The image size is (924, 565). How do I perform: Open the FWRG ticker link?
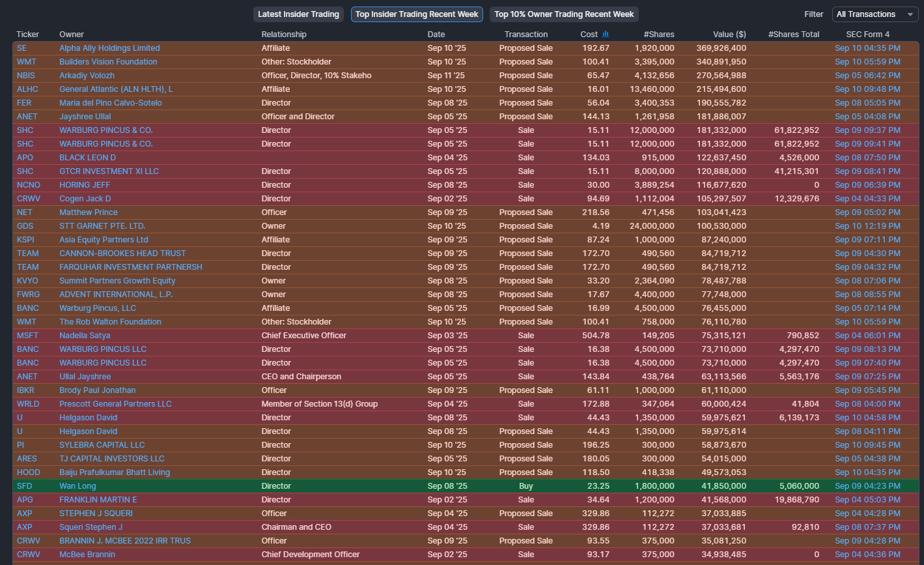pos(28,295)
